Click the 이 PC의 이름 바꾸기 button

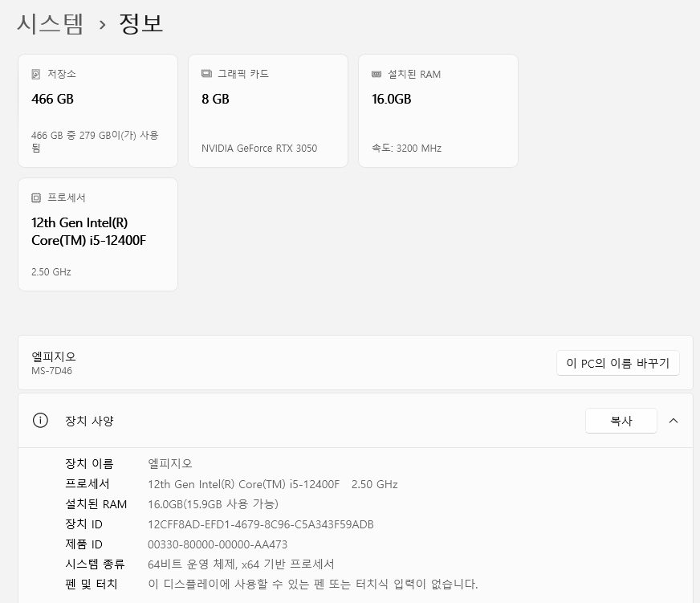tap(618, 363)
